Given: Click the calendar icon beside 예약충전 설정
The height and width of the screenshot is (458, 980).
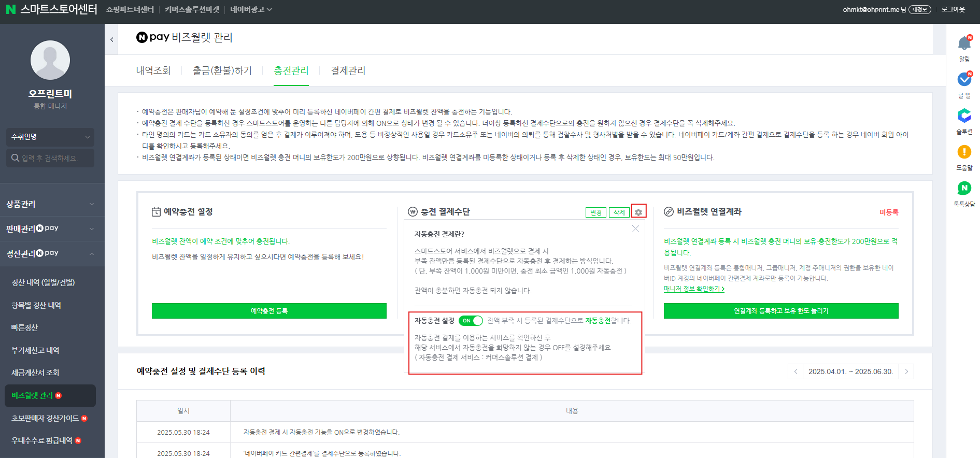Looking at the screenshot, I should pyautogui.click(x=156, y=211).
